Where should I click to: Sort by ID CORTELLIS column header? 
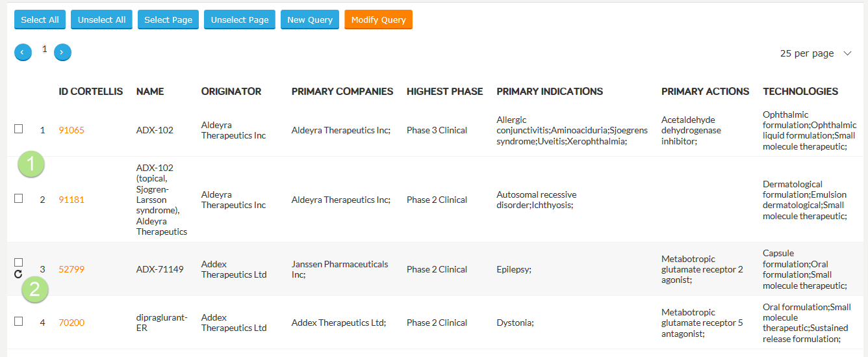coord(91,92)
